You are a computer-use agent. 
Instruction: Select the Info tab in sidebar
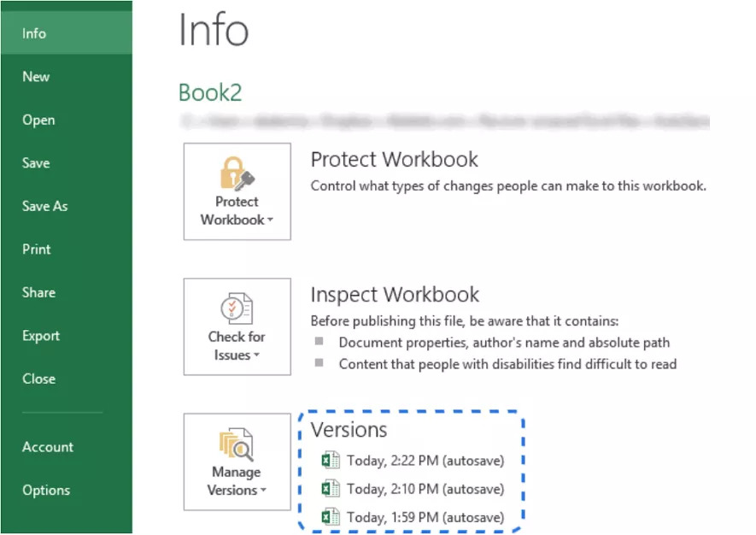34,33
